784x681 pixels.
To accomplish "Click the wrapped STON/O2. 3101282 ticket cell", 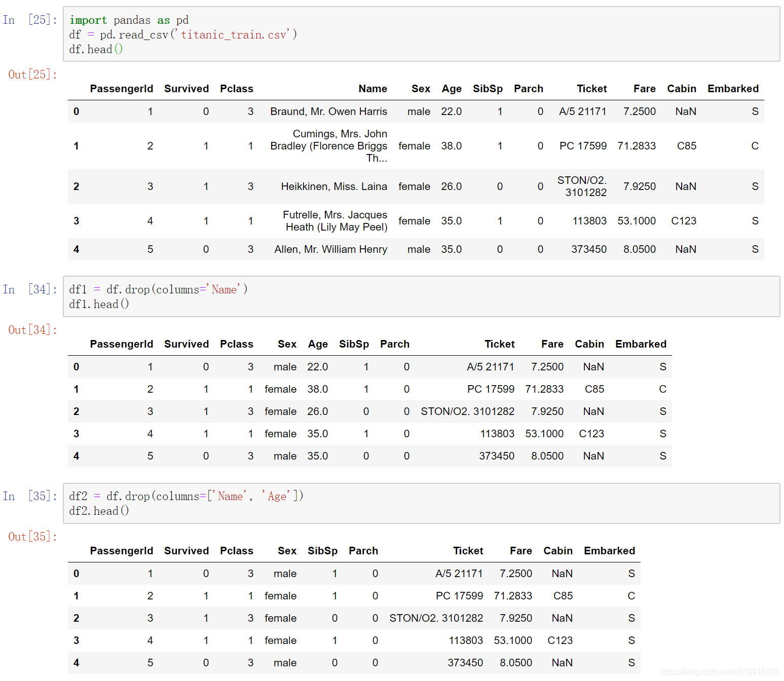I will click(582, 186).
